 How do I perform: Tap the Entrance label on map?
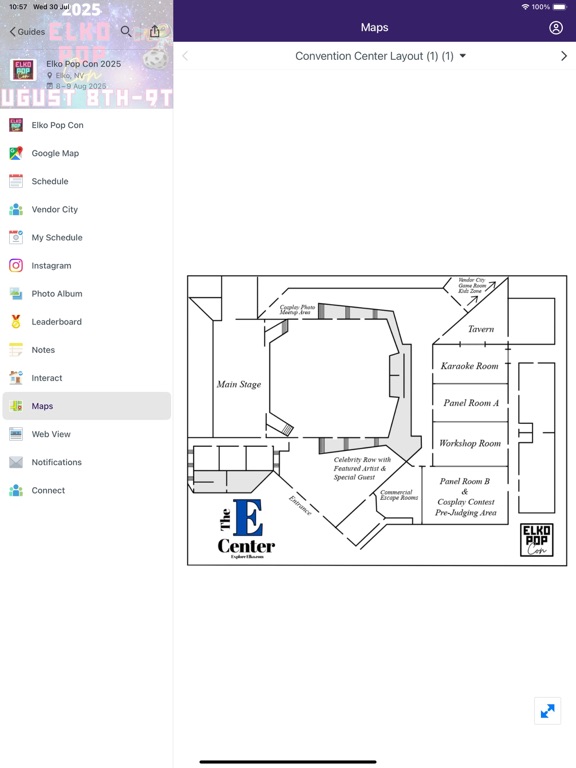click(x=300, y=505)
